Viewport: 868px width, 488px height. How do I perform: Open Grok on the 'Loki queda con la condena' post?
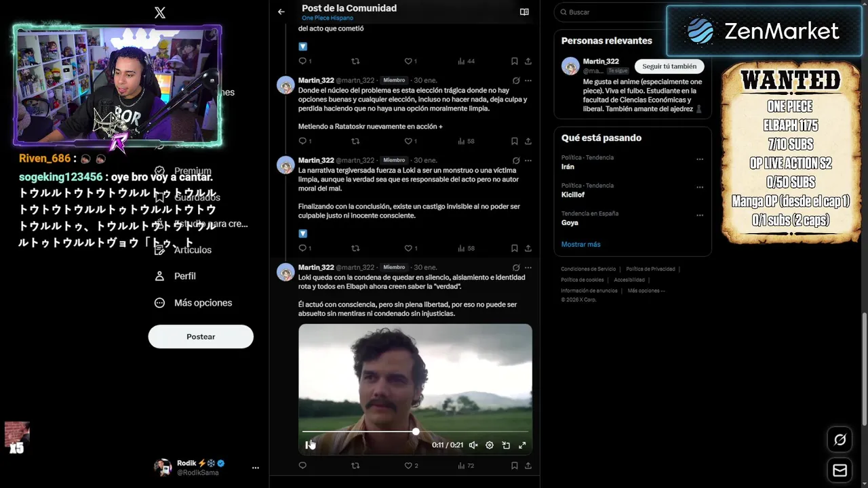516,267
